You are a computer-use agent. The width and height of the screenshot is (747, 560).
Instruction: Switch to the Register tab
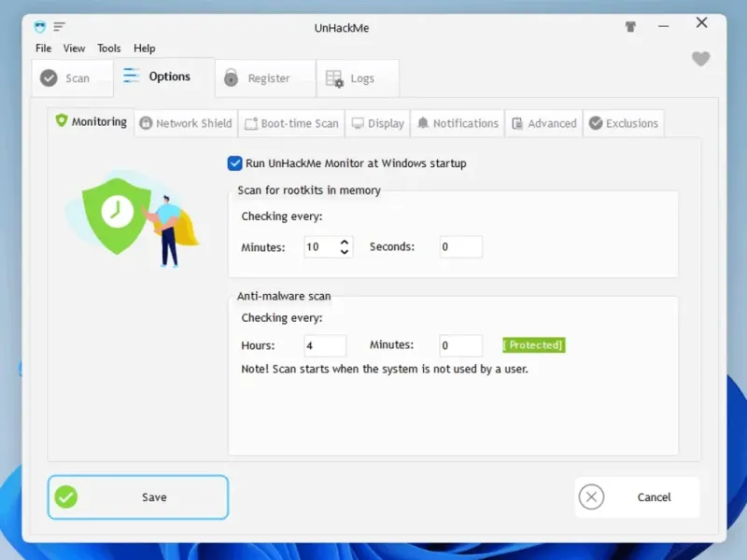click(x=265, y=78)
